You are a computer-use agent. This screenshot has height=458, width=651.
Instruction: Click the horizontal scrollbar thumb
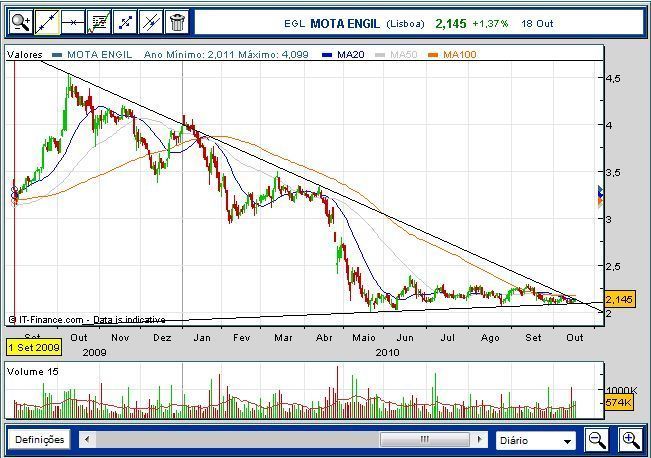(x=424, y=439)
